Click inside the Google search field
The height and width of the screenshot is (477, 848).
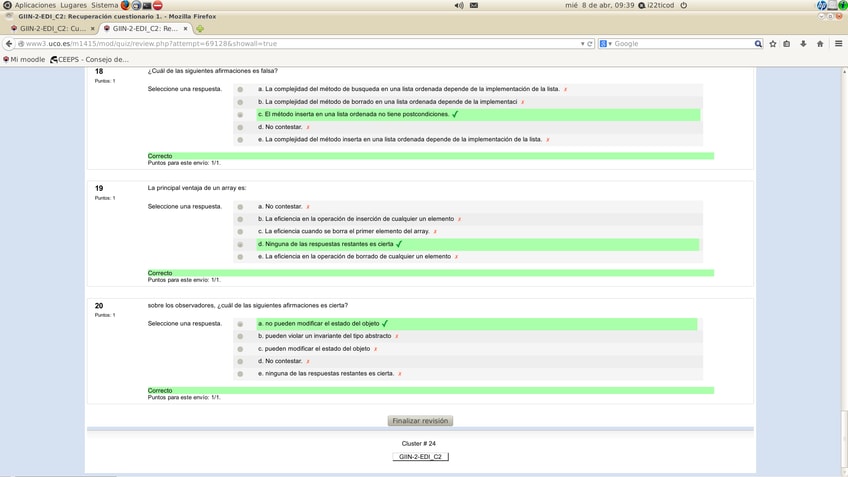coord(680,44)
